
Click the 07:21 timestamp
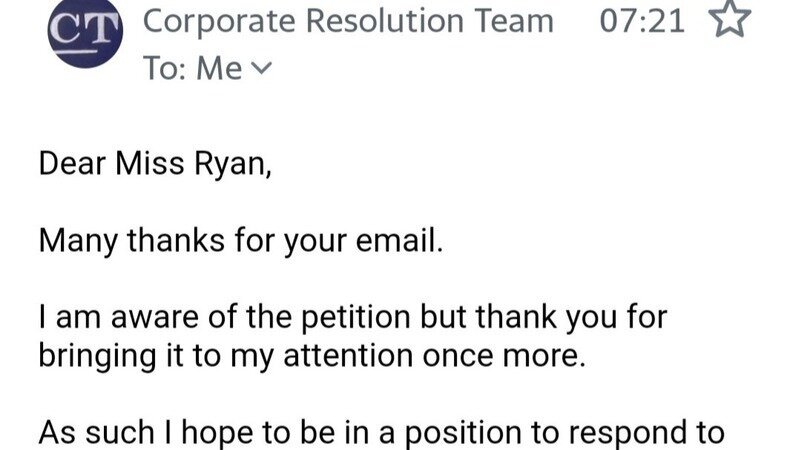pyautogui.click(x=642, y=21)
